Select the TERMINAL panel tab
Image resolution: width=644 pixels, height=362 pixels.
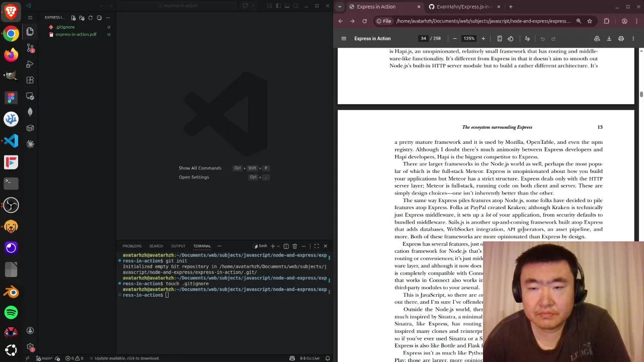[x=202, y=246]
